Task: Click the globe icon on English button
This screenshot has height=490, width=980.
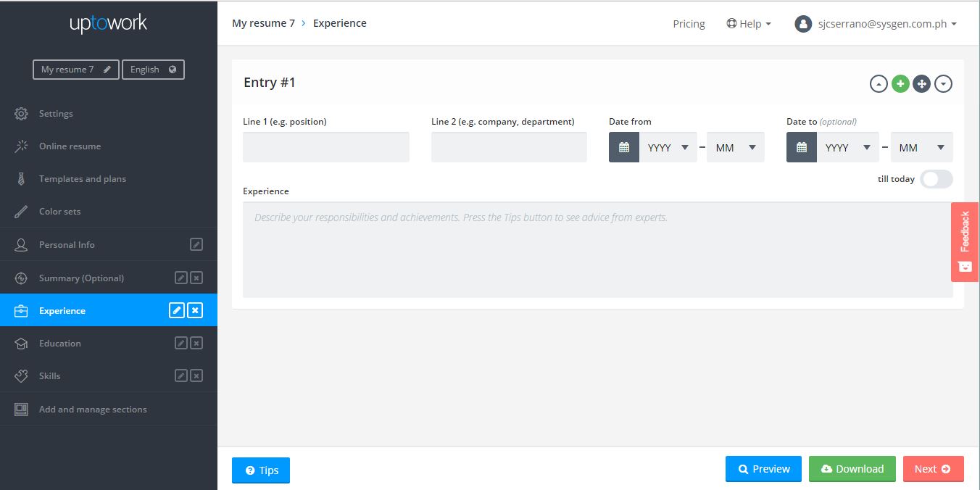Action: pos(173,70)
